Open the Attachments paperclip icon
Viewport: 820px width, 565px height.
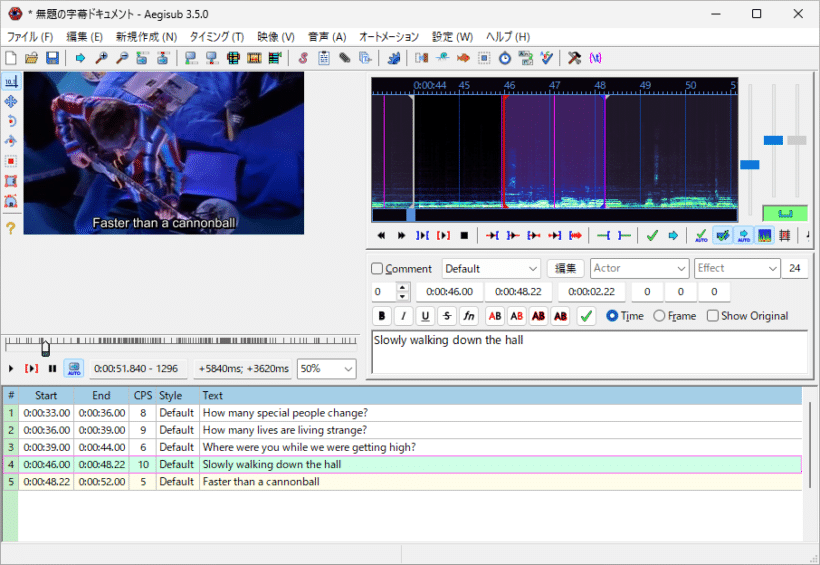pos(344,58)
